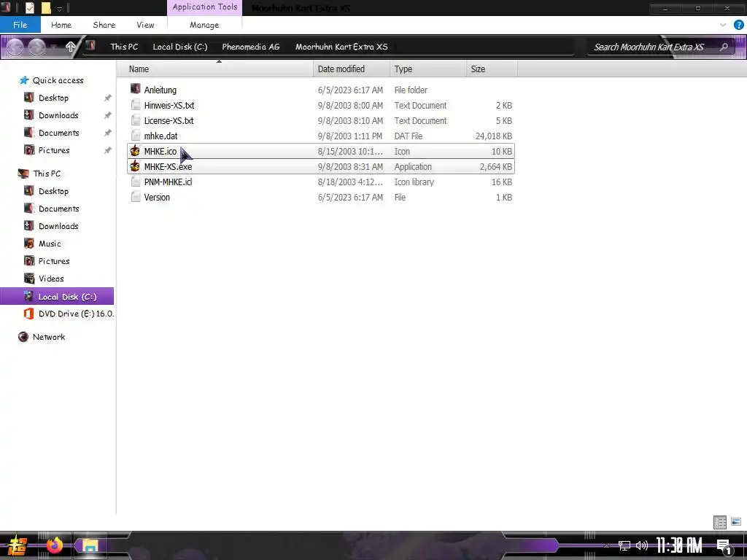Viewport: 747px width, 560px height.
Task: Open the Start menu button
Action: (18, 545)
